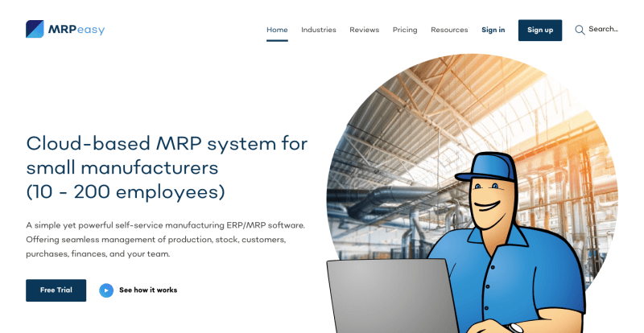This screenshot has height=333, width=644.
Task: Click the magnifying glass search icon
Action: [x=580, y=30]
